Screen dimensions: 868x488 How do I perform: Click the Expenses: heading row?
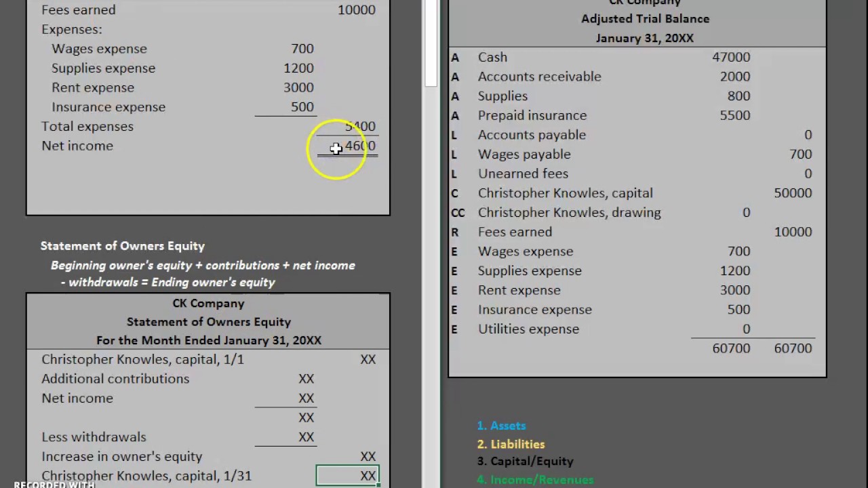[72, 30]
